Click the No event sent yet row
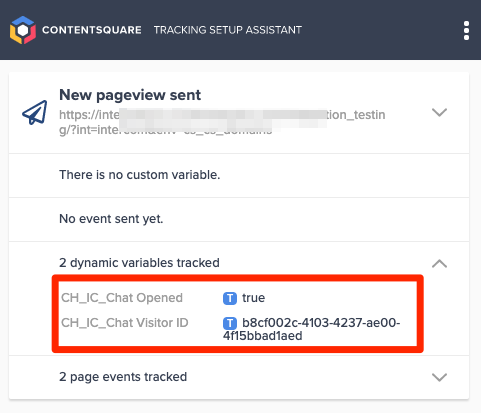Viewport: 481px width, 413px height. point(239,219)
